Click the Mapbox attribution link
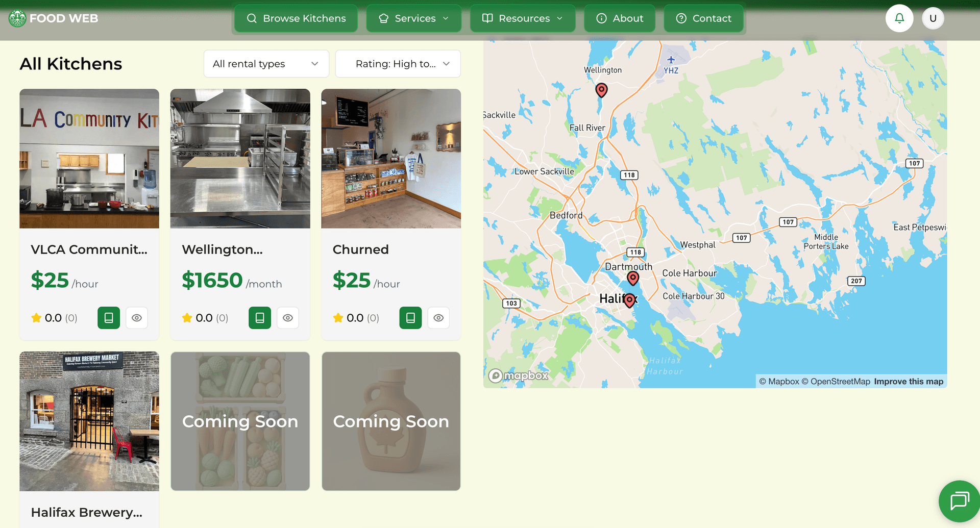 (x=779, y=382)
